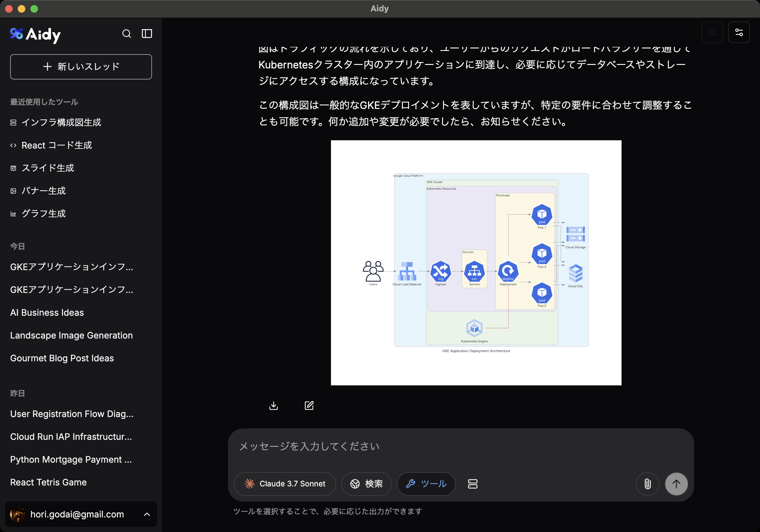
Task: Open second GKEアプリケーションインフ... thread
Action: point(72,290)
